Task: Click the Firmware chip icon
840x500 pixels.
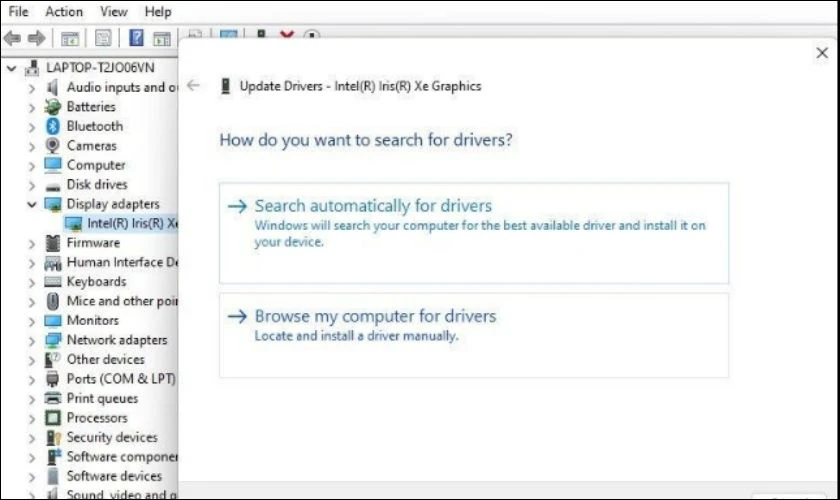Action: (x=52, y=243)
